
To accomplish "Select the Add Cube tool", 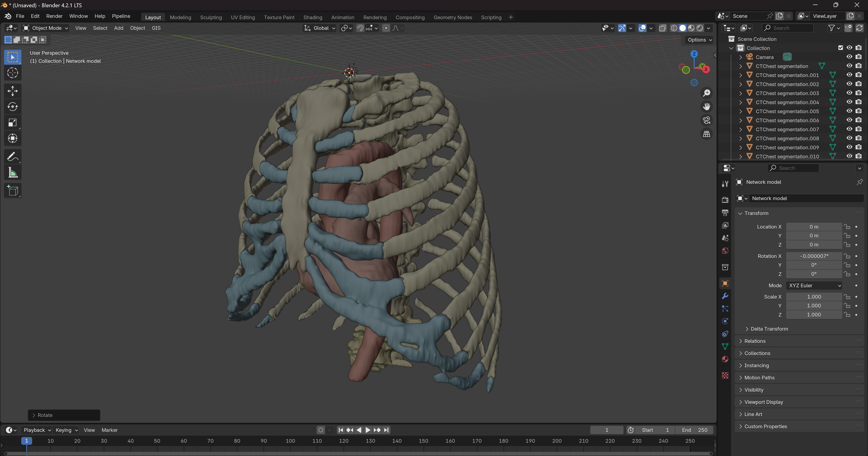I will 12,191.
